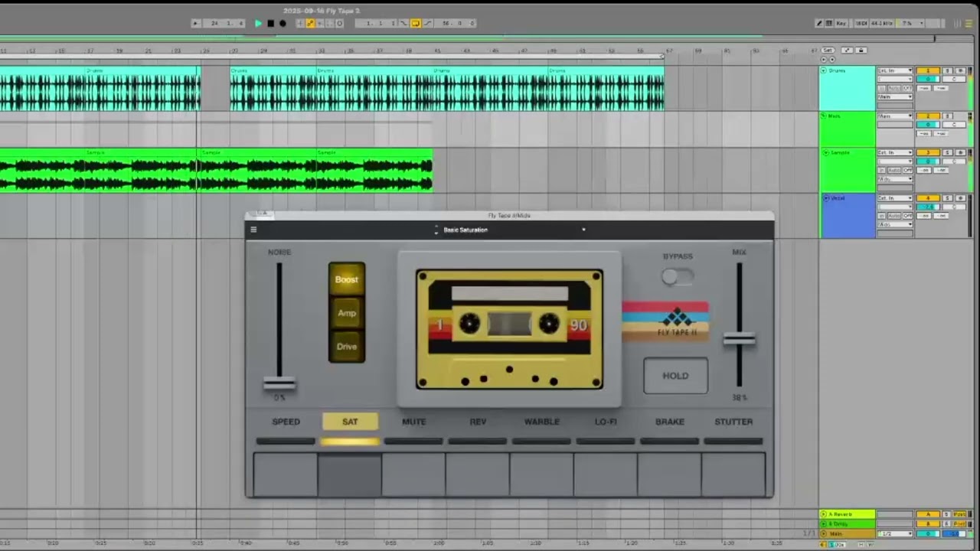Toggle the MIDI map mode button

[861, 24]
